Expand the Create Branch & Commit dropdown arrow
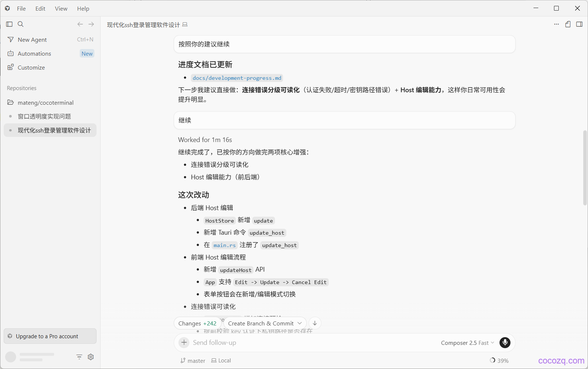 [300, 323]
